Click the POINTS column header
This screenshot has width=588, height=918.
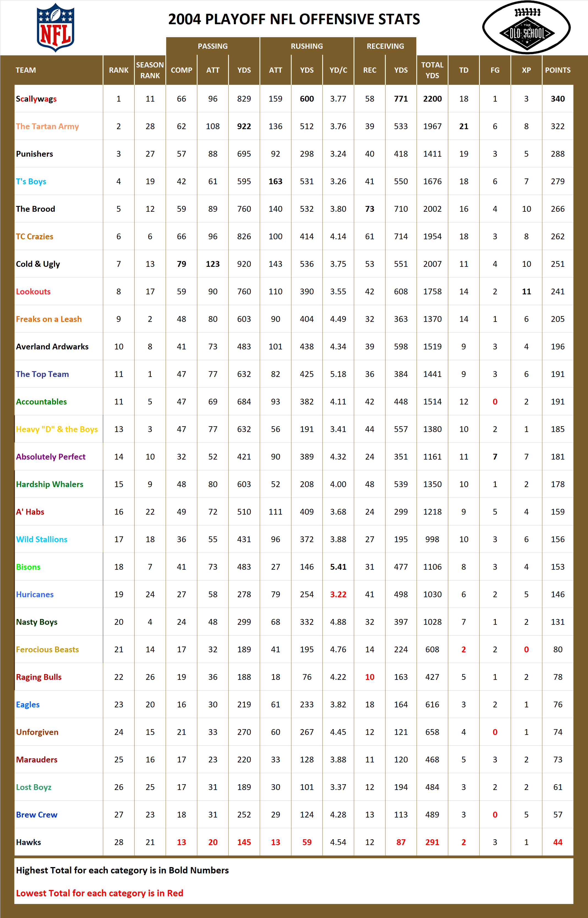tap(558, 70)
